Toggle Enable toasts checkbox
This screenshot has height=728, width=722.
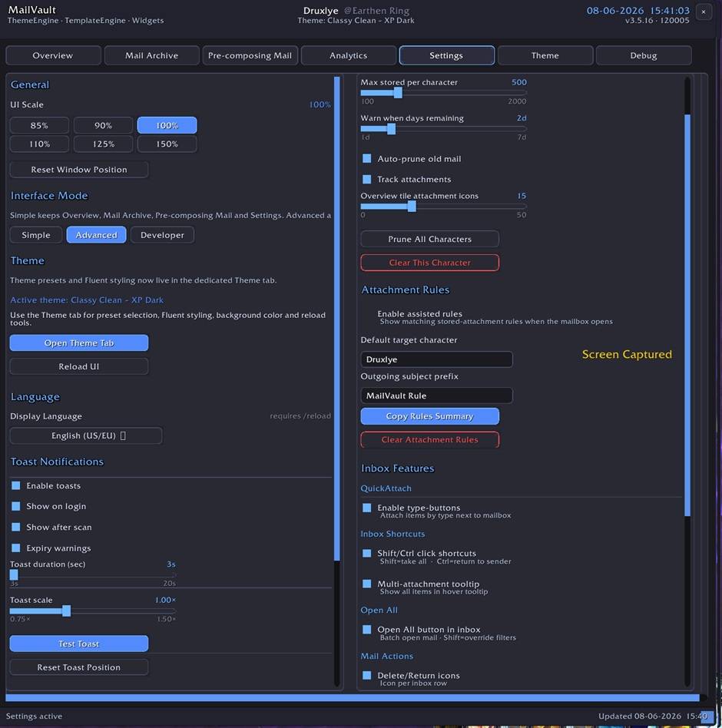point(16,485)
